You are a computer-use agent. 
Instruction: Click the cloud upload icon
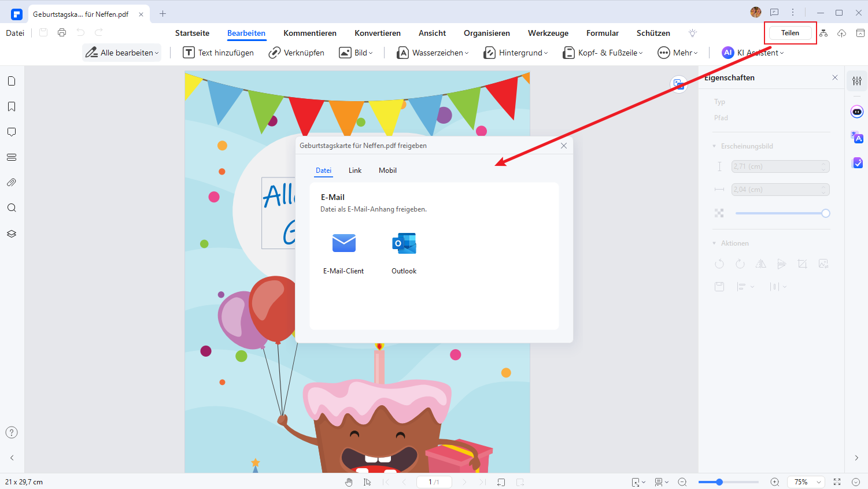click(x=842, y=33)
